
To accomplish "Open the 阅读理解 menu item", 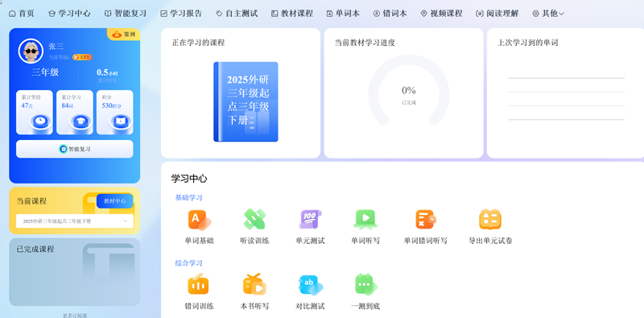I will [x=497, y=14].
